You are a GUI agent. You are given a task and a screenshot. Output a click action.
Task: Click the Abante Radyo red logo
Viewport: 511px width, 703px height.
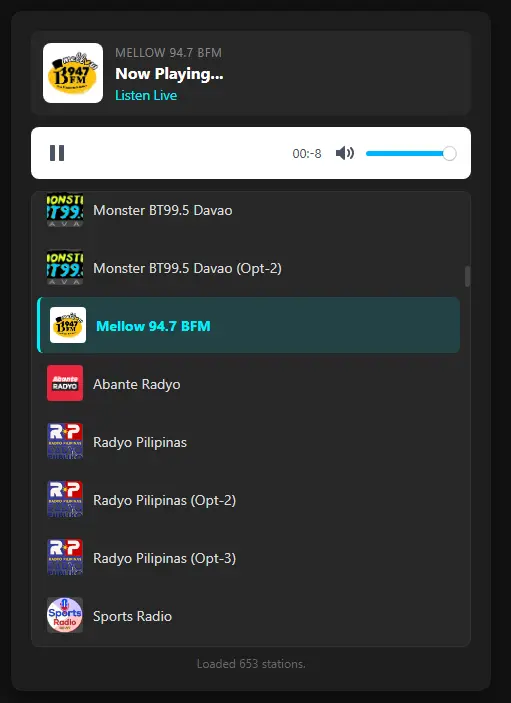[65, 383]
